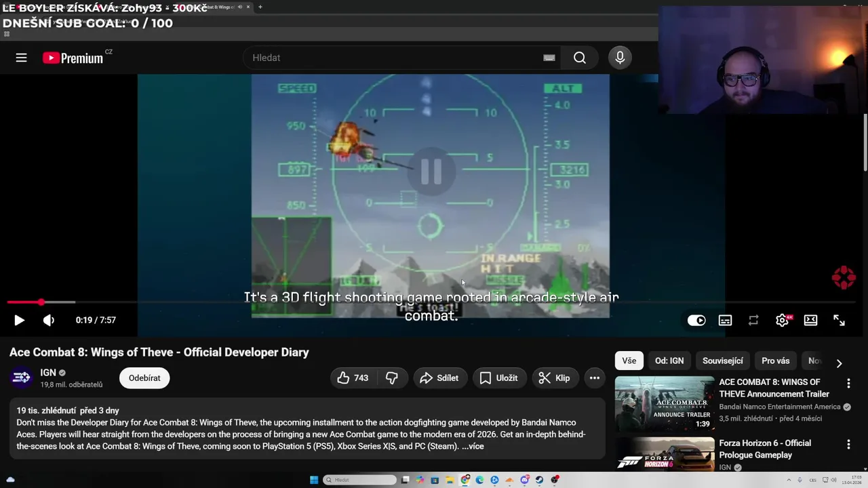Close the active Ace Combat browser tab
The image size is (868, 488).
(248, 7)
